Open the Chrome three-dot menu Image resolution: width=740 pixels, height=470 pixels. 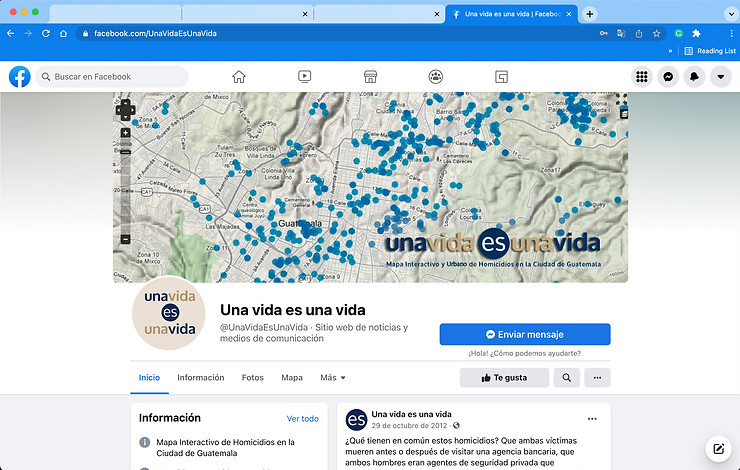click(732, 34)
